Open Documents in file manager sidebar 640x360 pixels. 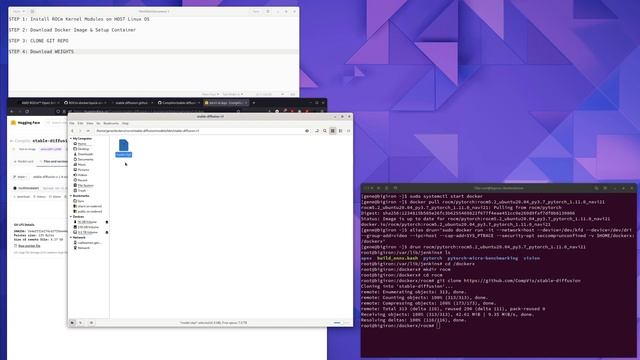point(85,159)
